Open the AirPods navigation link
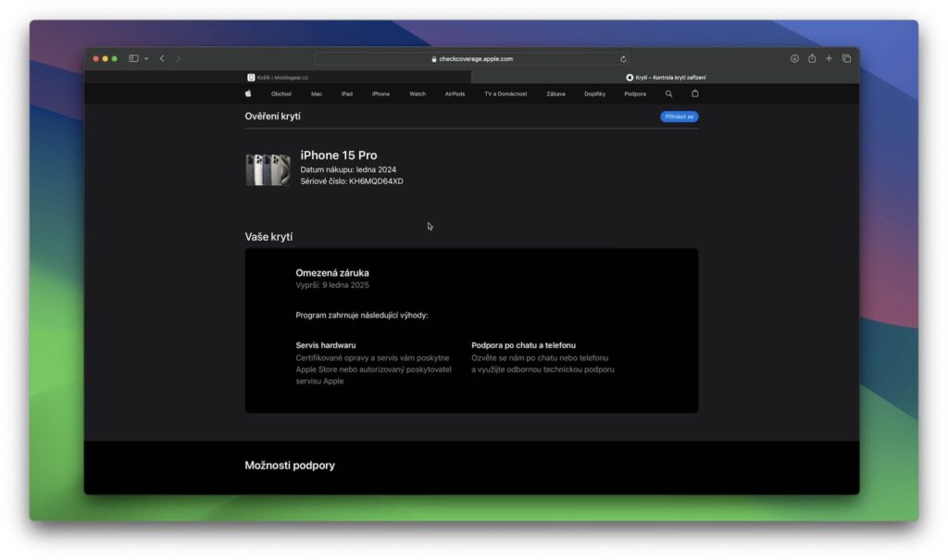 pyautogui.click(x=455, y=93)
